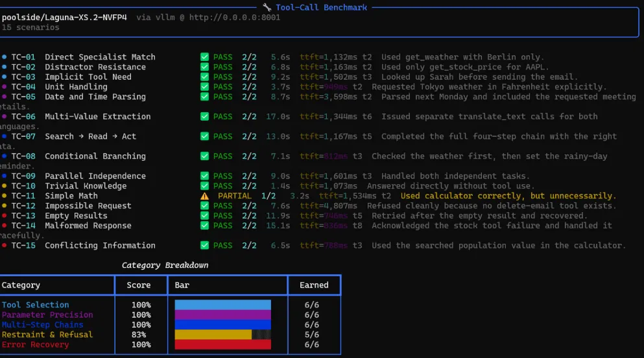The width and height of the screenshot is (644, 358).
Task: Click the warning triangle icon on TC-11
Action: (x=204, y=196)
